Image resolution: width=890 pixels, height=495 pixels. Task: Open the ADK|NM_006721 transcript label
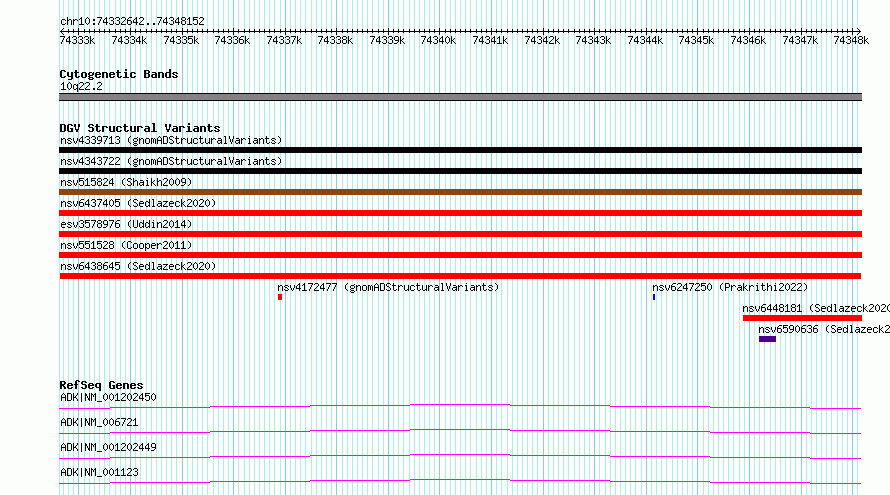[x=99, y=422]
